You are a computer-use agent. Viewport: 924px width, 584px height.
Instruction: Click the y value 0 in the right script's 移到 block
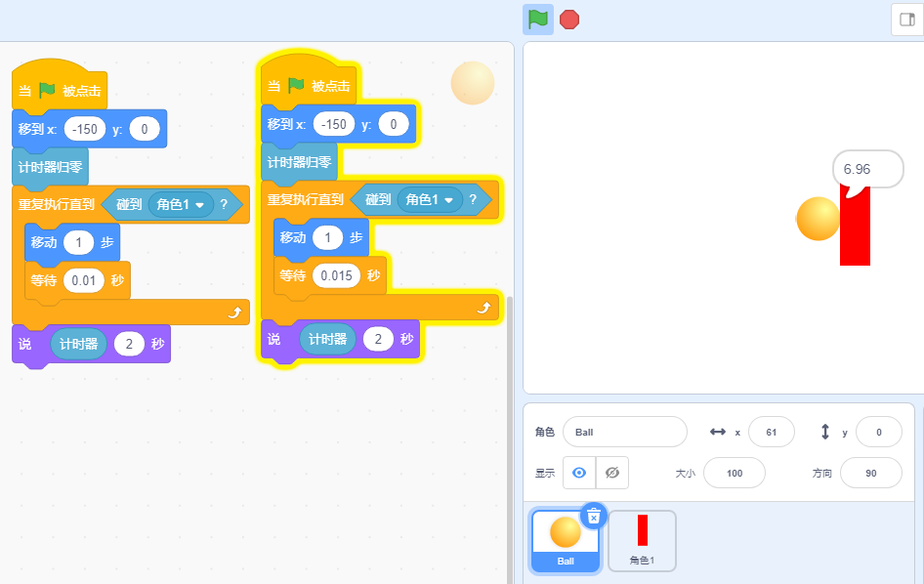[394, 124]
